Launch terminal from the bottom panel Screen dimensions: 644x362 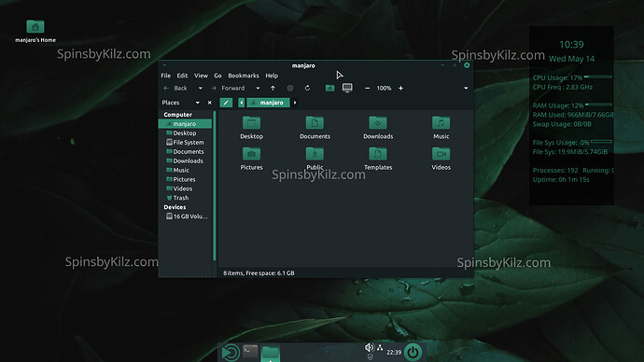(x=250, y=351)
